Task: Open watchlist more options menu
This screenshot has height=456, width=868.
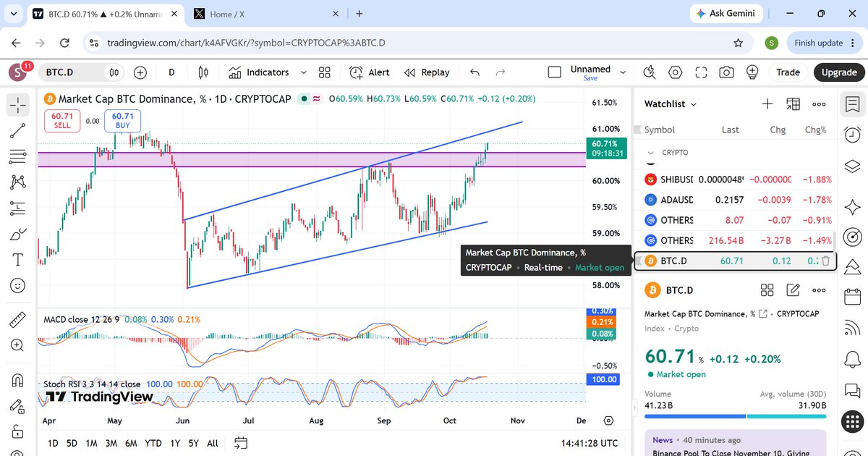Action: [x=819, y=104]
